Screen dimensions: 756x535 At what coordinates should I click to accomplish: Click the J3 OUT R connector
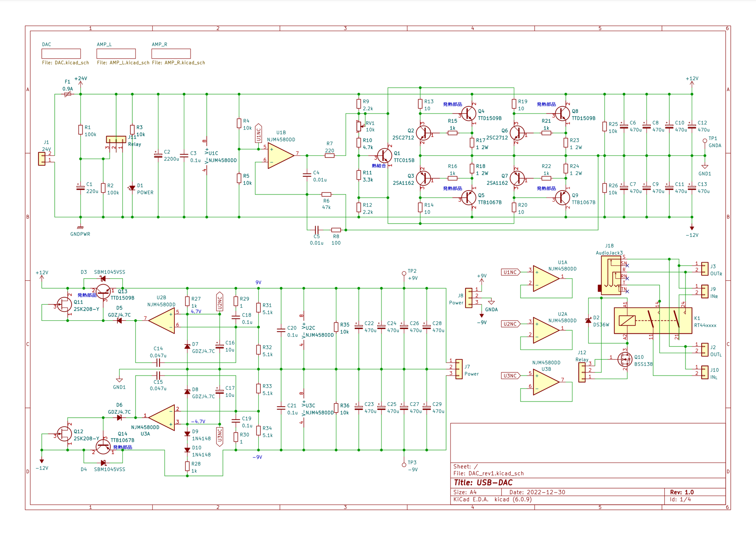click(705, 269)
